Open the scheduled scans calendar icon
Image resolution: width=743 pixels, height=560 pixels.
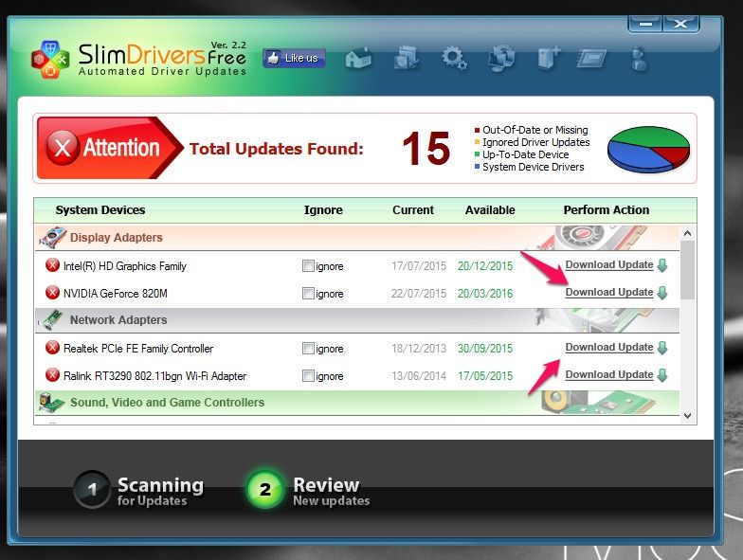click(x=407, y=59)
